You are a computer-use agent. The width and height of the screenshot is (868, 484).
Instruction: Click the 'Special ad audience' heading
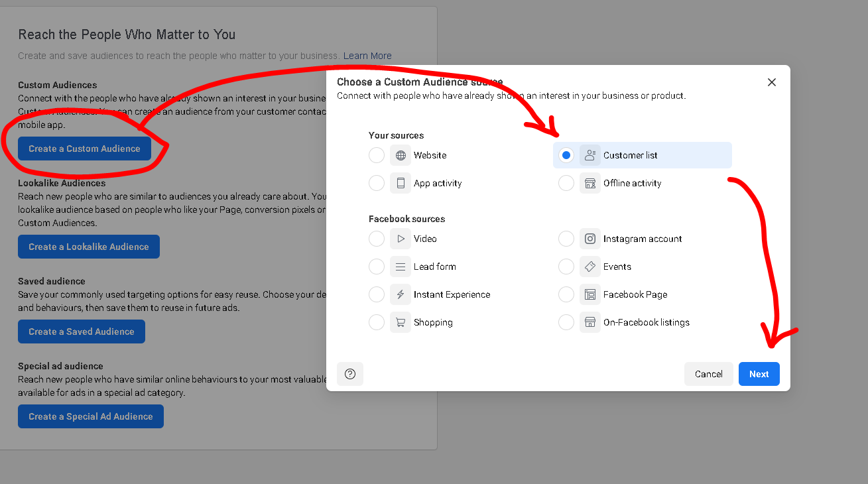(x=60, y=366)
